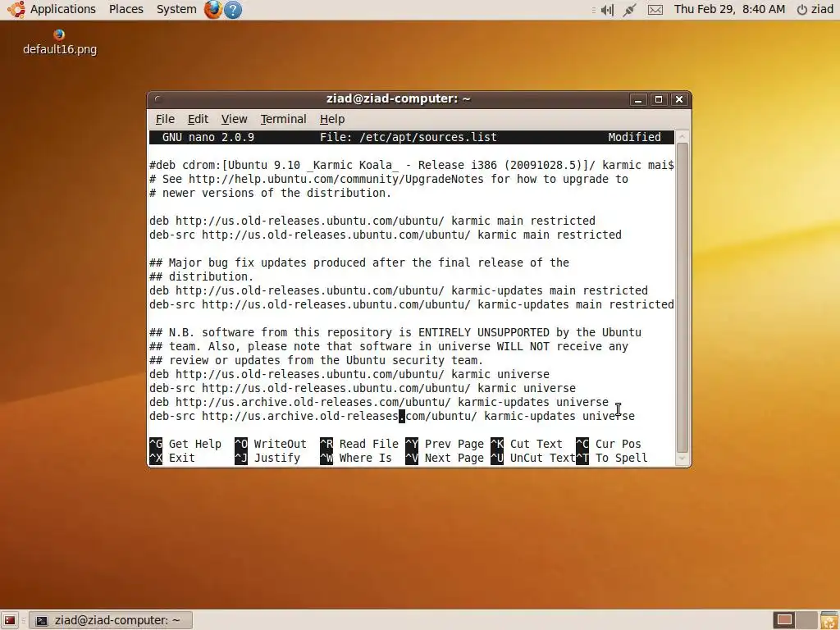The height and width of the screenshot is (630, 840).
Task: Click the '^Y Prev Page' shortcut
Action: (445, 444)
